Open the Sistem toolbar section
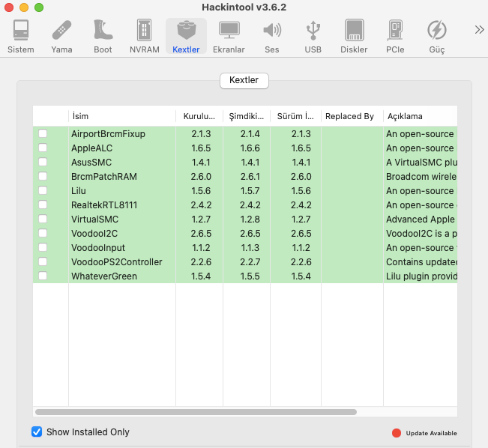 click(20, 36)
